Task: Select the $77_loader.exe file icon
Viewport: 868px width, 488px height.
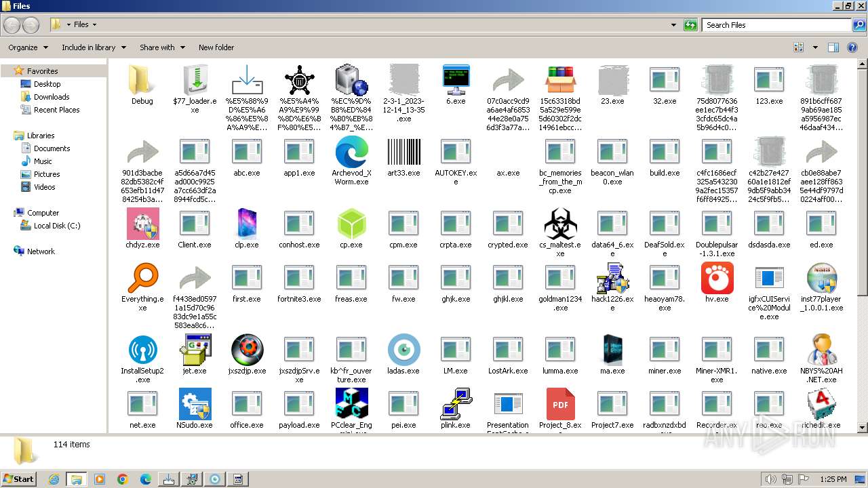Action: coord(195,80)
